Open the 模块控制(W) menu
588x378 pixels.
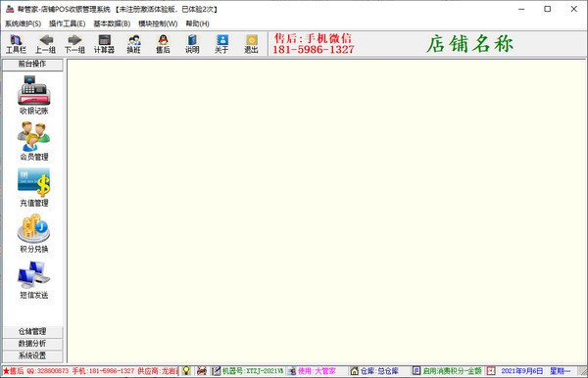[158, 24]
